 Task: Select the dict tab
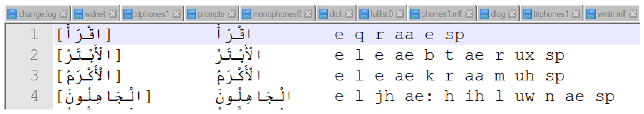click(335, 14)
